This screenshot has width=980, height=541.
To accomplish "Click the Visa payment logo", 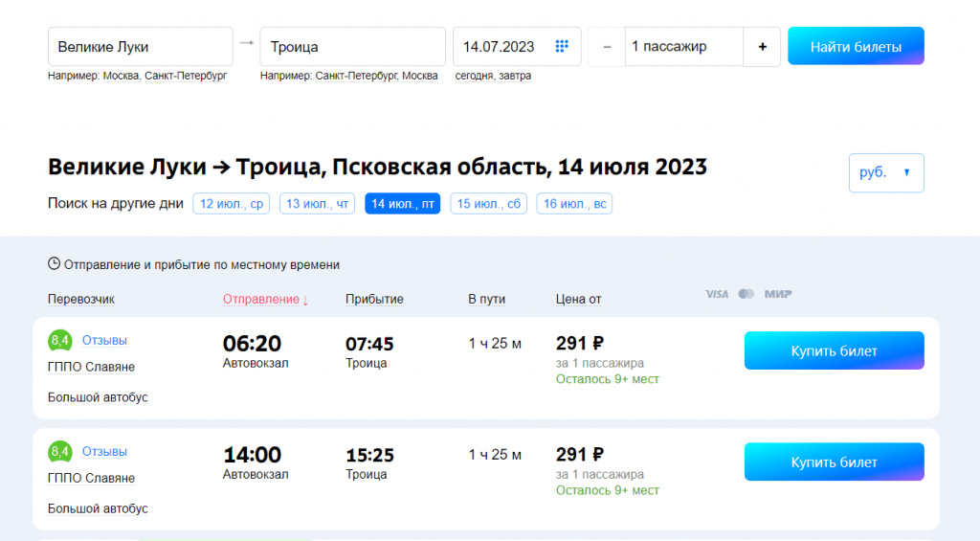I will pos(717,294).
